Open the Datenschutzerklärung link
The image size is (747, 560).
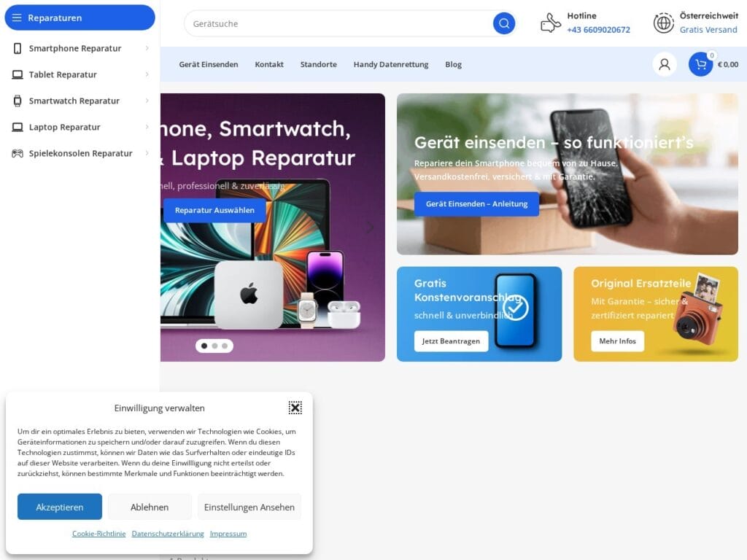(x=168, y=533)
